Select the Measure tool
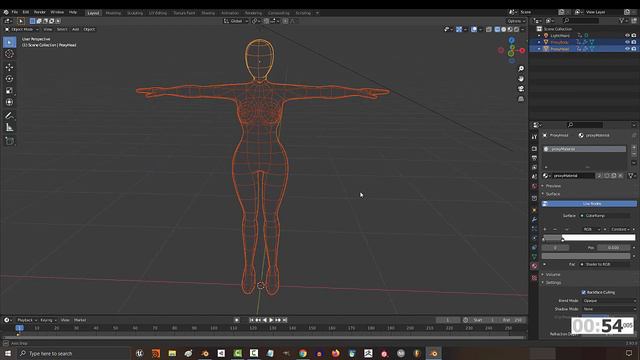The width and height of the screenshot is (640, 360). tap(9, 128)
